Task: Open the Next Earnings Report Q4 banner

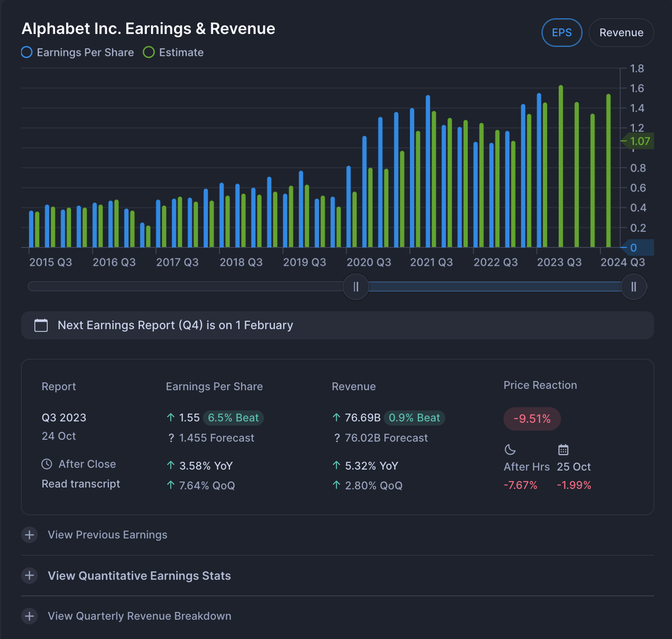Action: point(337,325)
